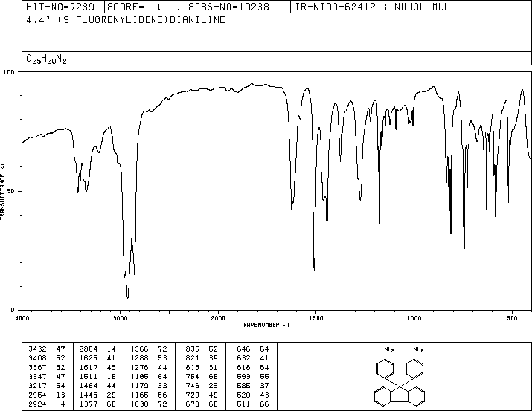Select peak table entry 1366
532x411 pixels.
tap(149, 349)
